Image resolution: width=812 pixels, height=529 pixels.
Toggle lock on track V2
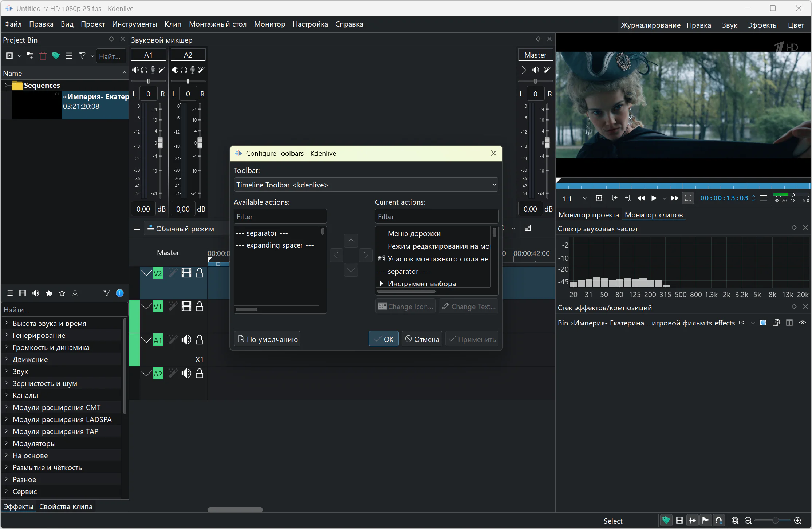click(200, 273)
